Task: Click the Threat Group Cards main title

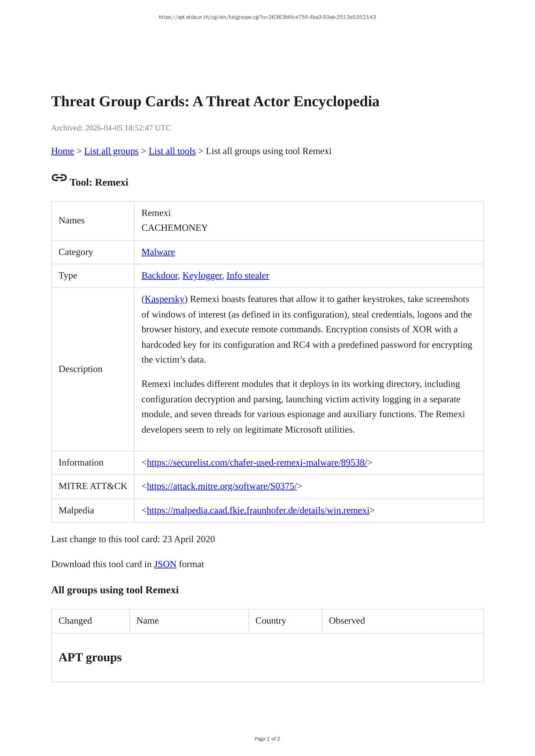Action: 215,102
